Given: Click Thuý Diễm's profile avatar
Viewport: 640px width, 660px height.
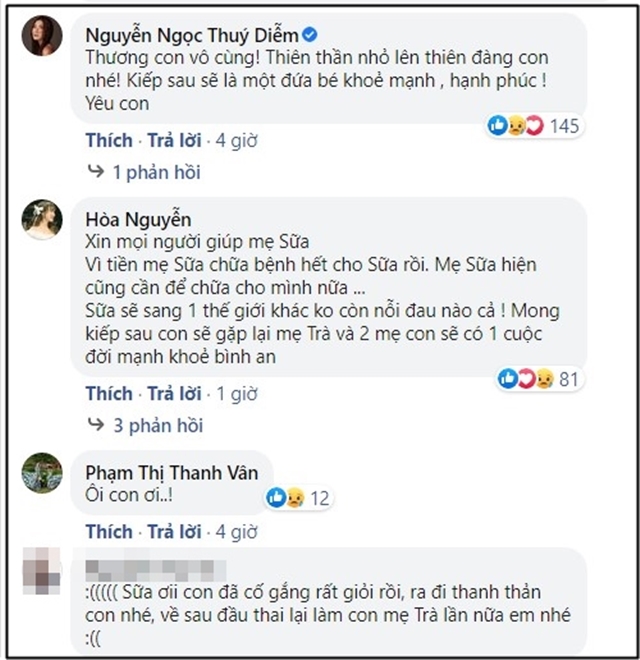Looking at the screenshot, I should (42, 39).
